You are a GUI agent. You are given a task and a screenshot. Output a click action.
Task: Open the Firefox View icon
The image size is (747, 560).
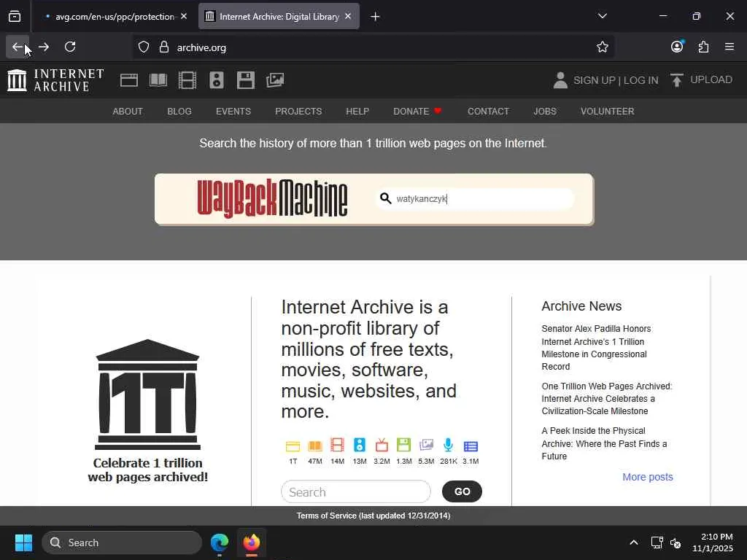click(x=15, y=16)
